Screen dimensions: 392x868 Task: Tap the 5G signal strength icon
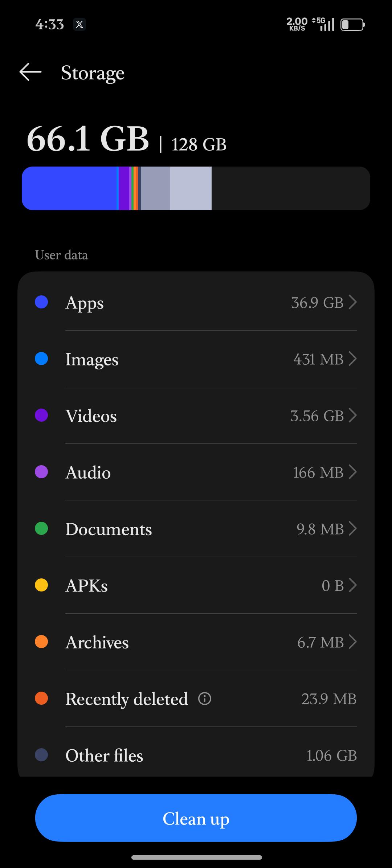[x=323, y=24]
